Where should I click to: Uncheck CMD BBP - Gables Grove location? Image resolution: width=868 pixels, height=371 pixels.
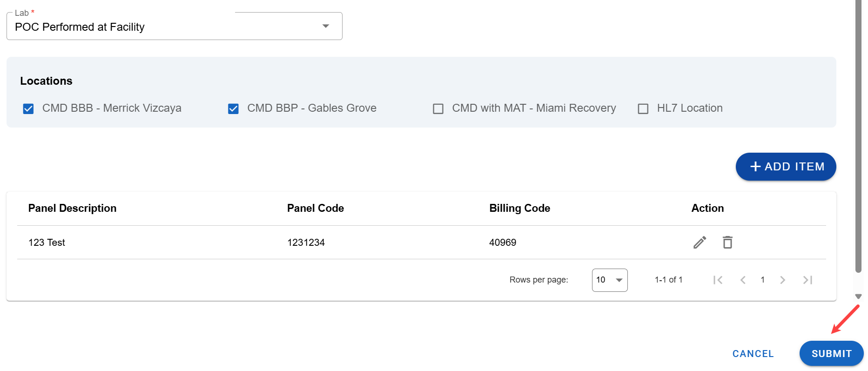click(x=233, y=109)
